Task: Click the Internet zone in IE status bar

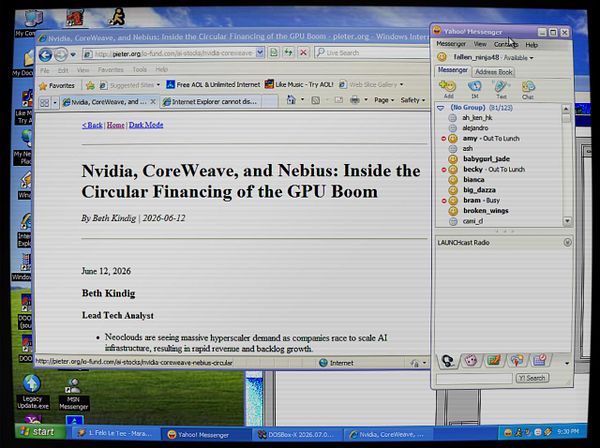Action: pyautogui.click(x=336, y=363)
